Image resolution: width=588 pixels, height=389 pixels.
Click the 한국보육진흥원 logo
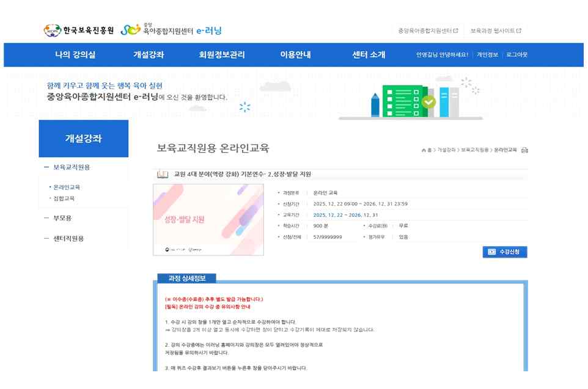[x=79, y=31]
